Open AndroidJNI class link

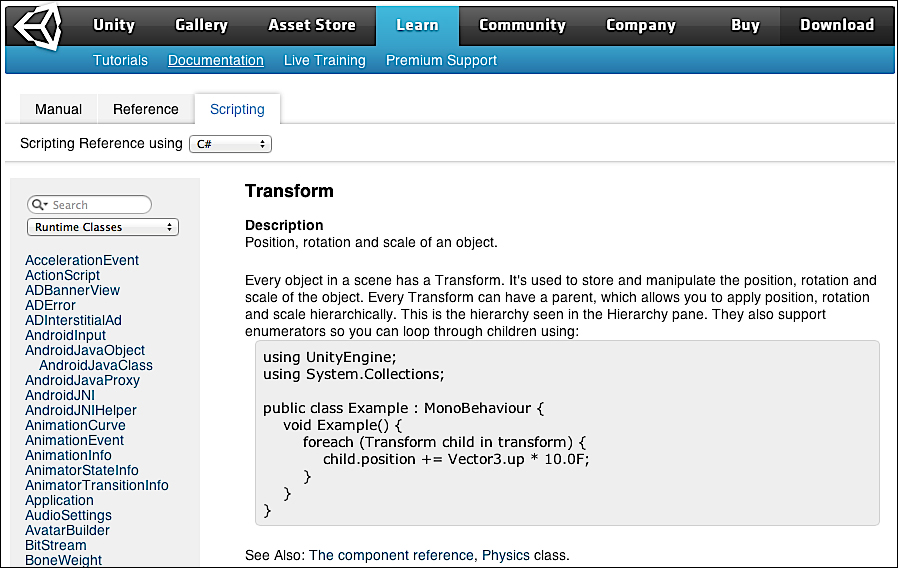pyautogui.click(x=60, y=395)
